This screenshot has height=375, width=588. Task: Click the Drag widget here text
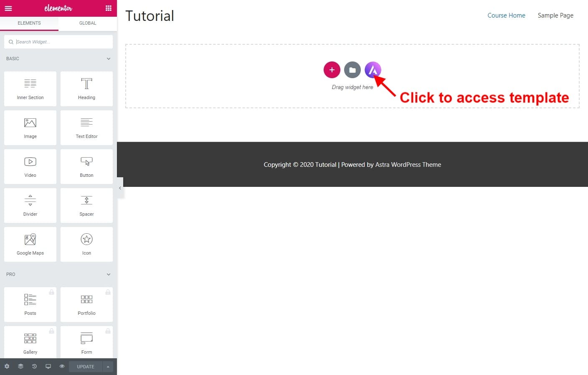coord(352,87)
